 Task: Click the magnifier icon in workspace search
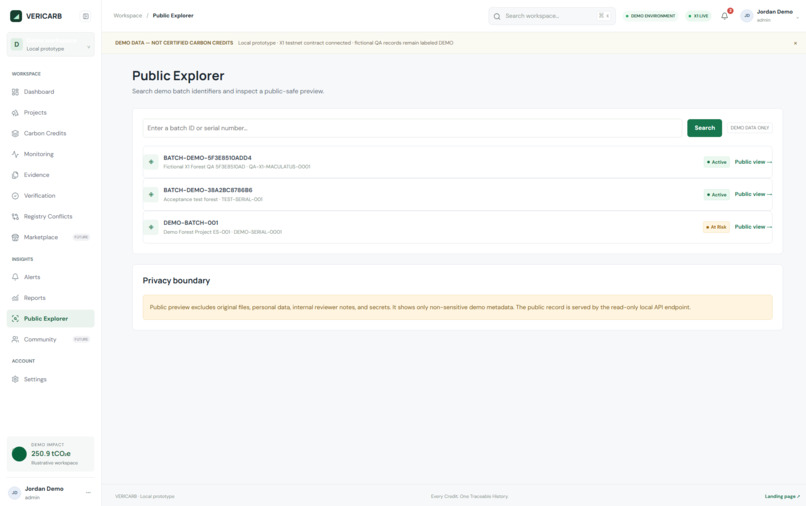[x=497, y=16]
